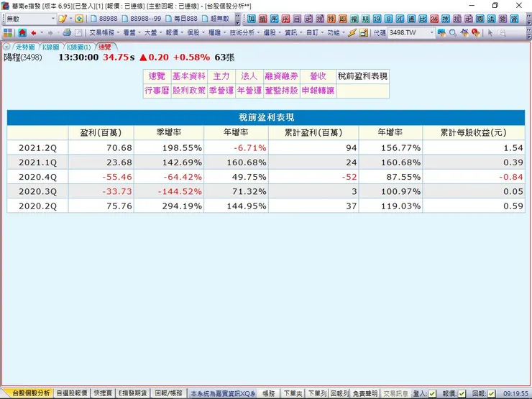The image size is (532, 399).
Task: Open the 營收 link
Action: coord(318,76)
